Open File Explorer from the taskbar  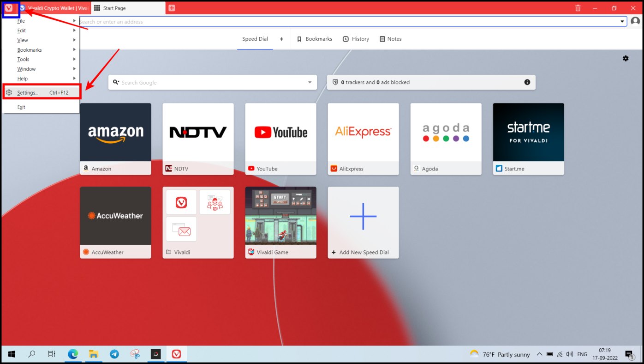click(x=94, y=354)
